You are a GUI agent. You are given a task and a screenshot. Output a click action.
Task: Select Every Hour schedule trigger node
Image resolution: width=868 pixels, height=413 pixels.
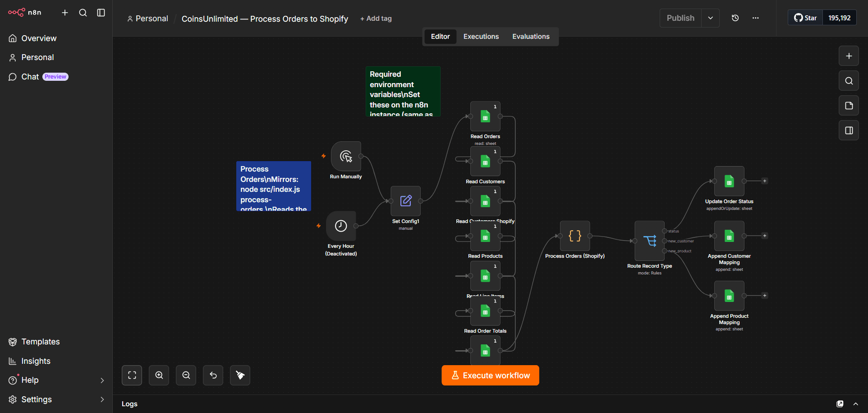coord(341,226)
